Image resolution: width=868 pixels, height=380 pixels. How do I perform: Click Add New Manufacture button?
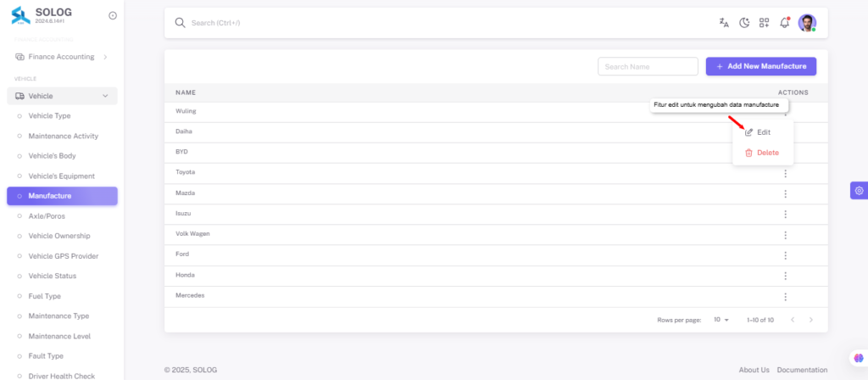click(761, 66)
